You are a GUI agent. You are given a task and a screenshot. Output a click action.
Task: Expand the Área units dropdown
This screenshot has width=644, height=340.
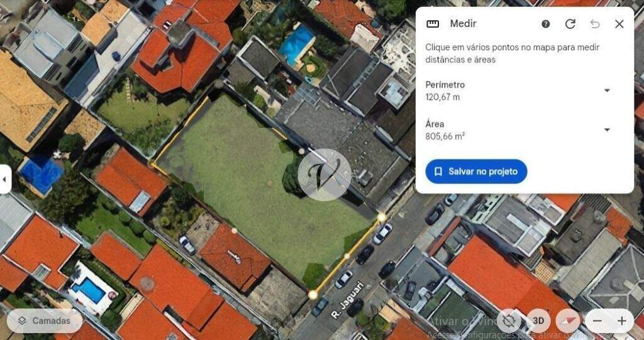(x=607, y=129)
